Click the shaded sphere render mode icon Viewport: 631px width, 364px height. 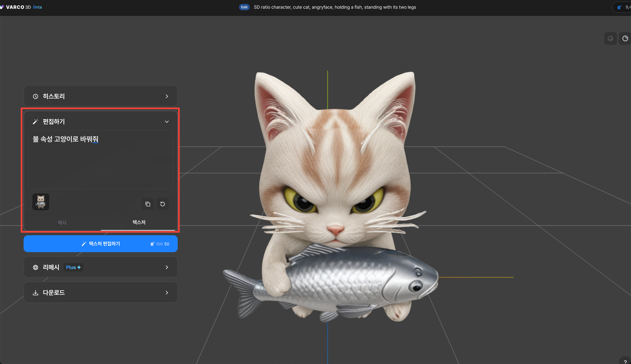(625, 38)
